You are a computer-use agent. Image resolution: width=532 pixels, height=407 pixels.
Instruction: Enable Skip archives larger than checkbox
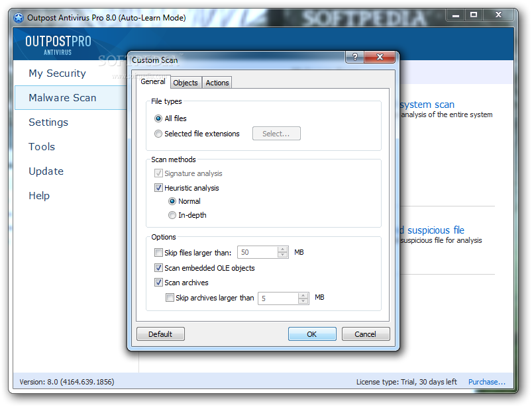pos(170,298)
